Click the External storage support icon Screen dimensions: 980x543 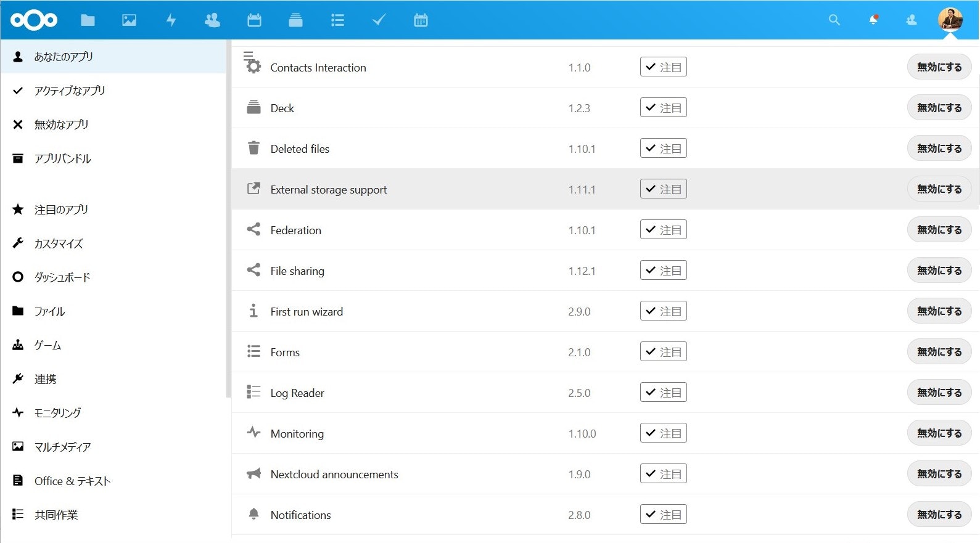[253, 189]
